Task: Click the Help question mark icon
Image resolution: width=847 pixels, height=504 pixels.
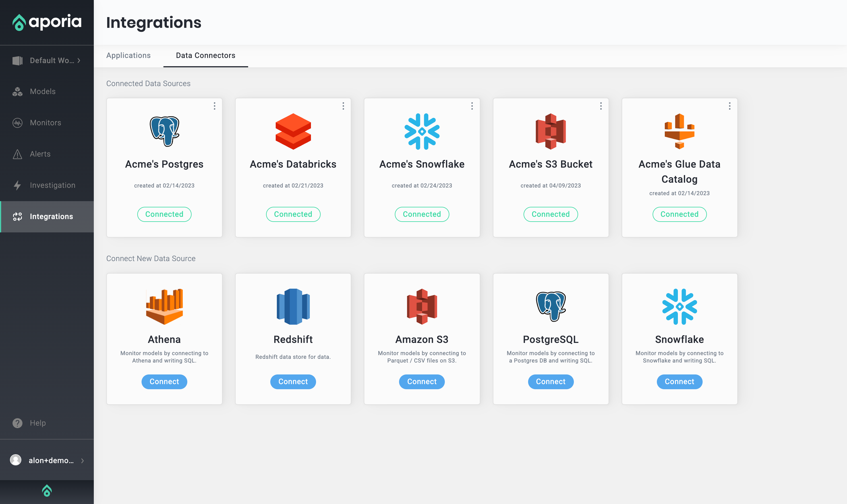Action: (x=18, y=423)
